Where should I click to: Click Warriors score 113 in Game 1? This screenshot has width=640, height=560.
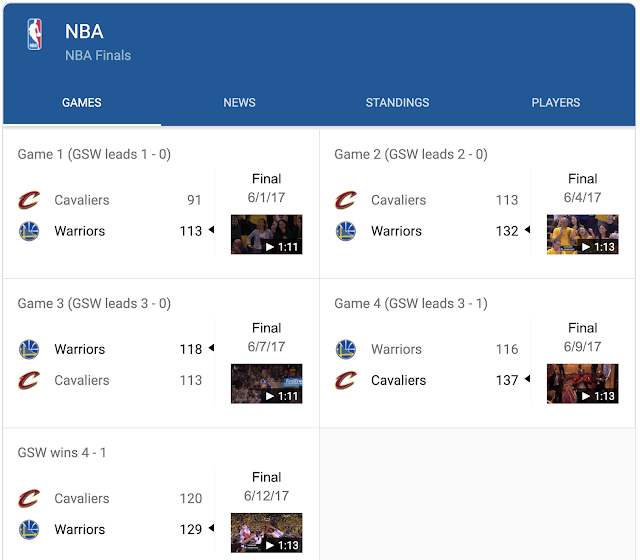tap(191, 231)
